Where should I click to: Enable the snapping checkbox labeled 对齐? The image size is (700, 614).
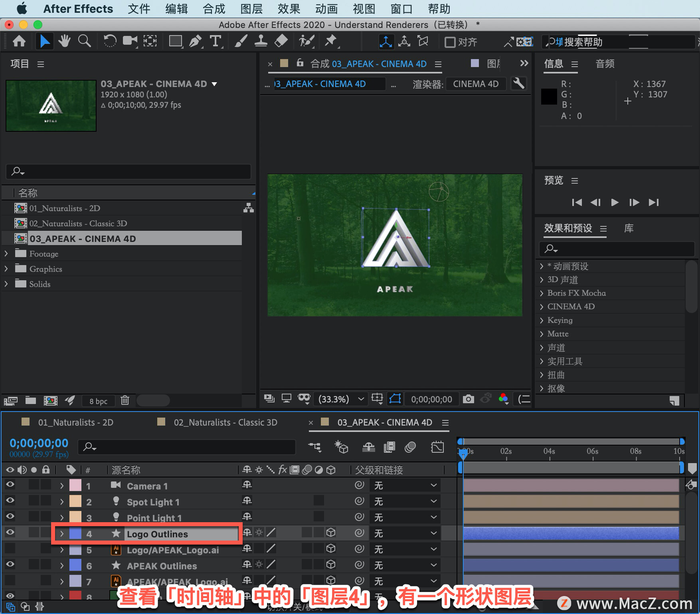pyautogui.click(x=450, y=42)
